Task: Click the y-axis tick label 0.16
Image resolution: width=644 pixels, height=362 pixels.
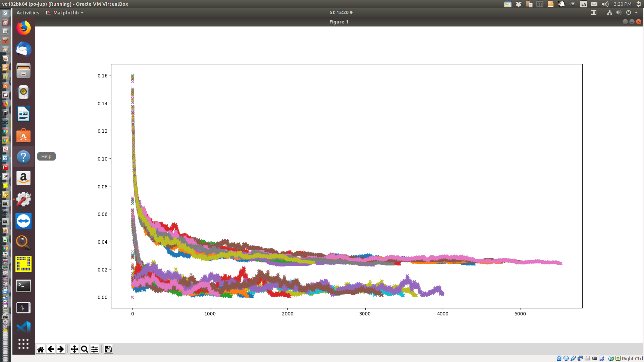Action: point(103,76)
